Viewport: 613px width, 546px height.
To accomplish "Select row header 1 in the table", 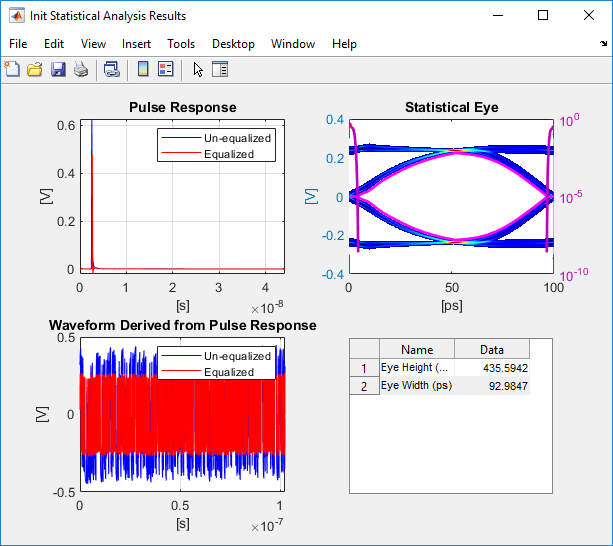I will point(364,368).
